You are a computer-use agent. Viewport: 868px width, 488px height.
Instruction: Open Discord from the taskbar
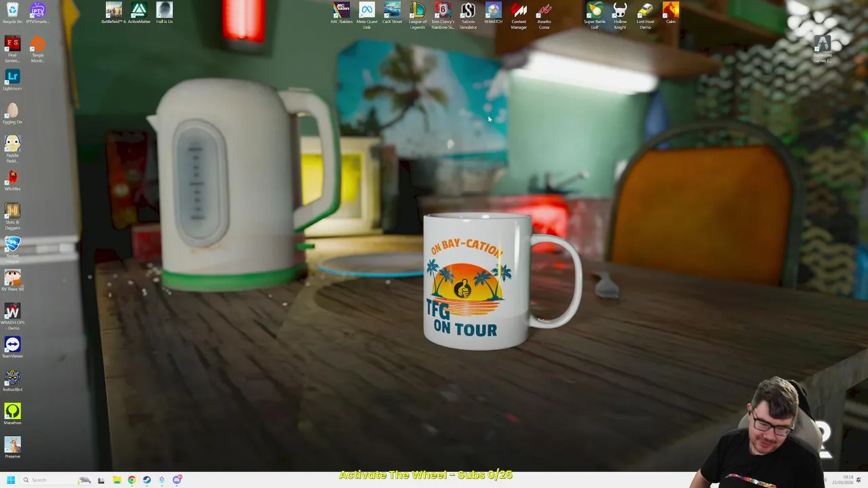point(177,480)
